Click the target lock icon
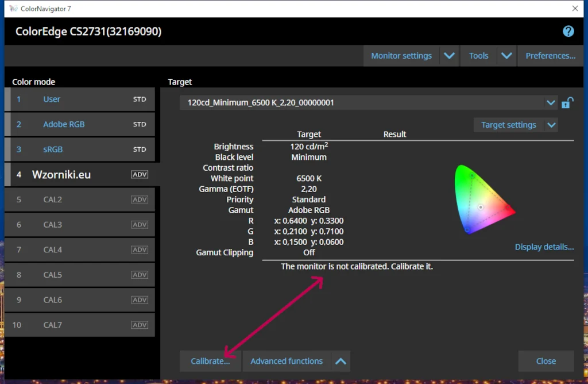This screenshot has width=588, height=384. pyautogui.click(x=567, y=103)
